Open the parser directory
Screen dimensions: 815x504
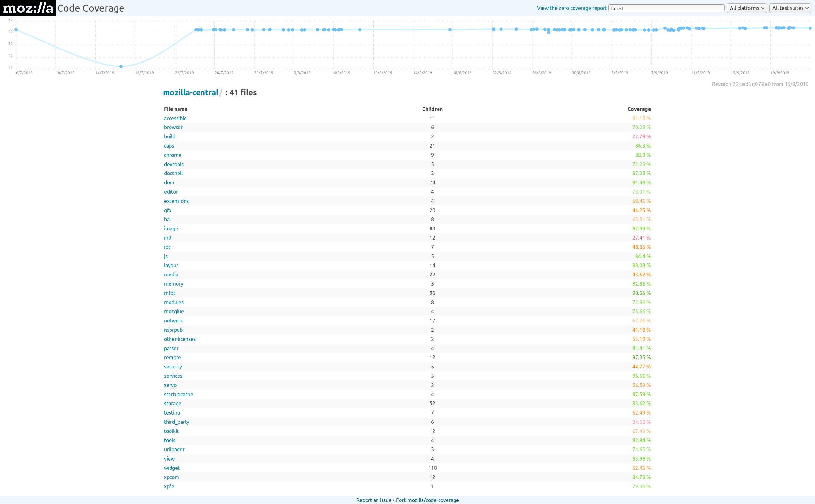(x=171, y=348)
